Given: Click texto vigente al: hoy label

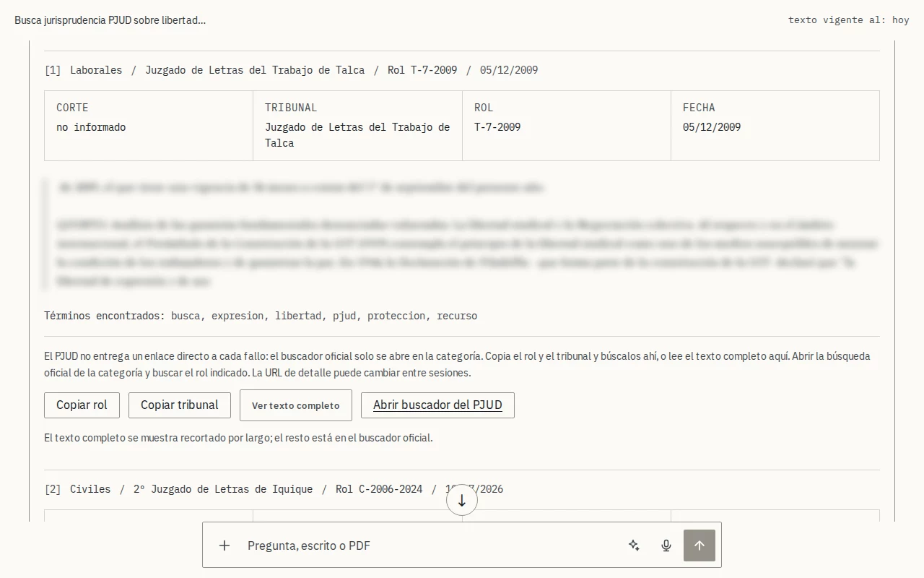Looking at the screenshot, I should 849,20.
